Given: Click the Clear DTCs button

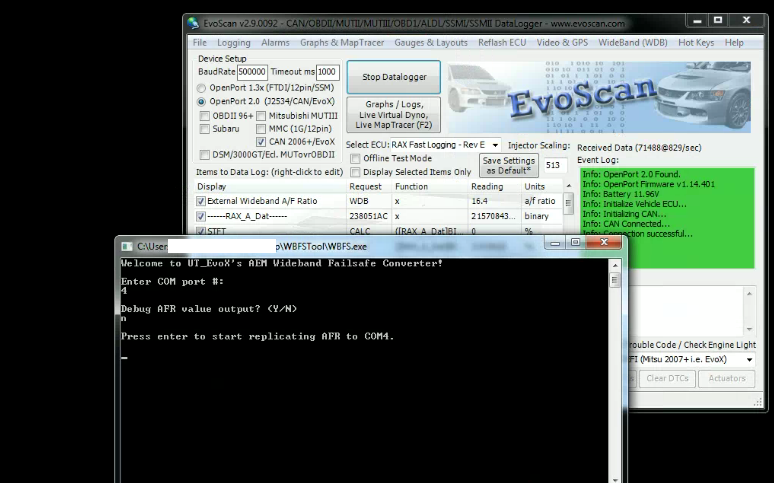Looking at the screenshot, I should point(667,378).
